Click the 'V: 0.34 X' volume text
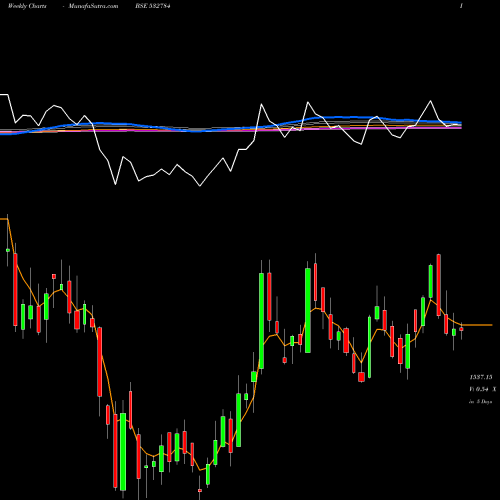 point(482,389)
